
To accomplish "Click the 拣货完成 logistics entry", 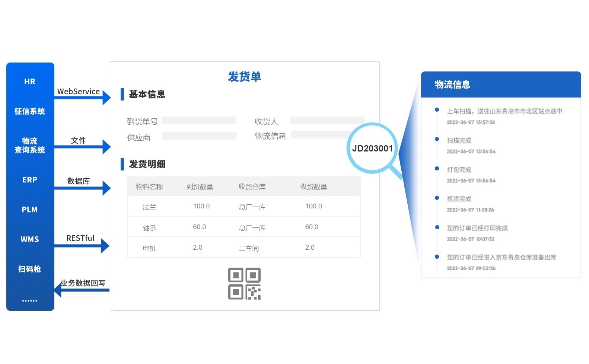I will pos(459,199).
